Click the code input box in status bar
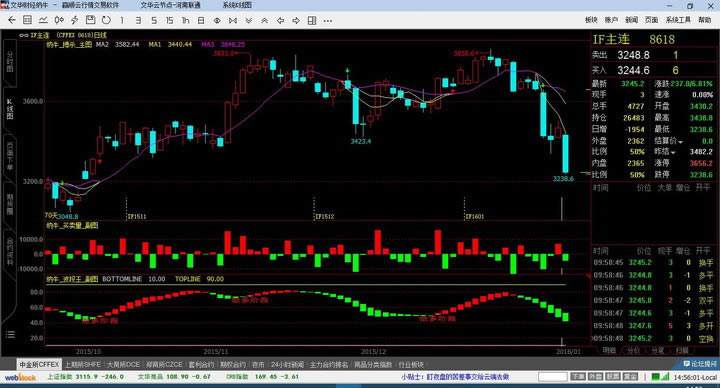The width and height of the screenshot is (720, 388). 552,377
